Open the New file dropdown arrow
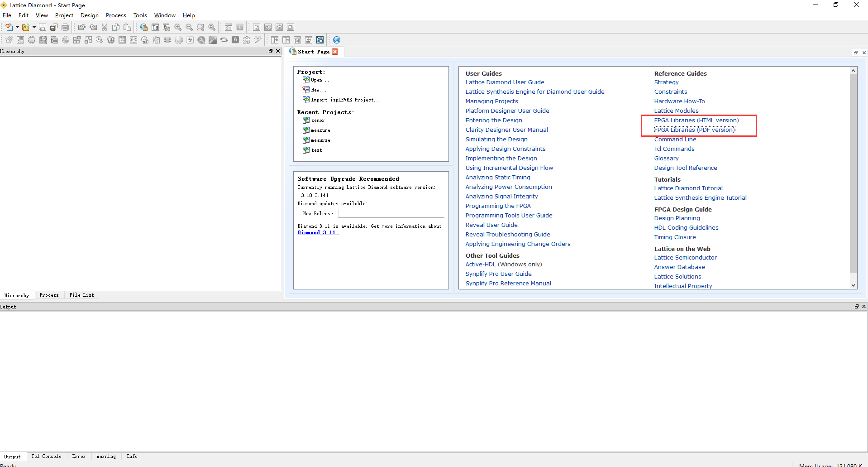This screenshot has width=868, height=467. 17,27
